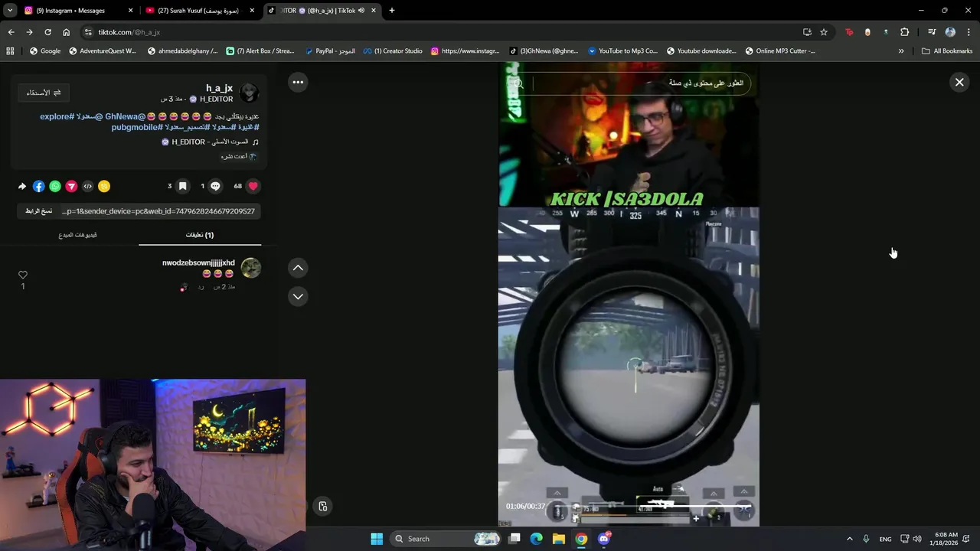Click the red Tp extension icon
The image size is (980, 551).
[x=849, y=32]
